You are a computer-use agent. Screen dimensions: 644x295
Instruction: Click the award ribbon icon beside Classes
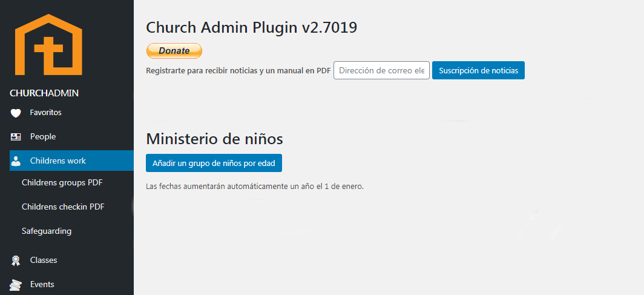16,260
